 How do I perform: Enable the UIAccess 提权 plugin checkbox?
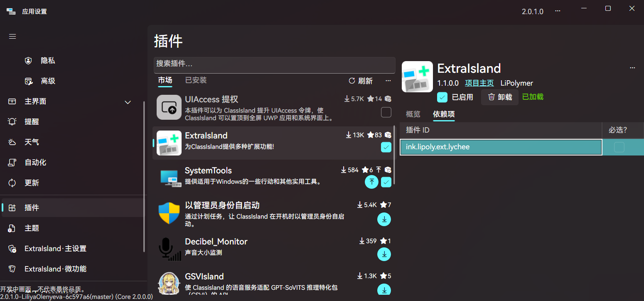coord(386,112)
